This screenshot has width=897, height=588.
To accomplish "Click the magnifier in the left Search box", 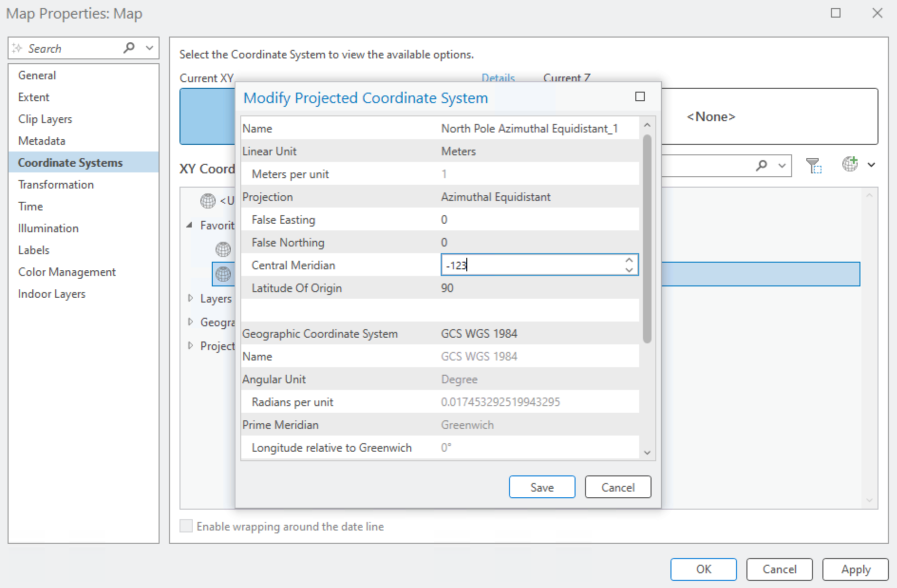I will (x=129, y=48).
